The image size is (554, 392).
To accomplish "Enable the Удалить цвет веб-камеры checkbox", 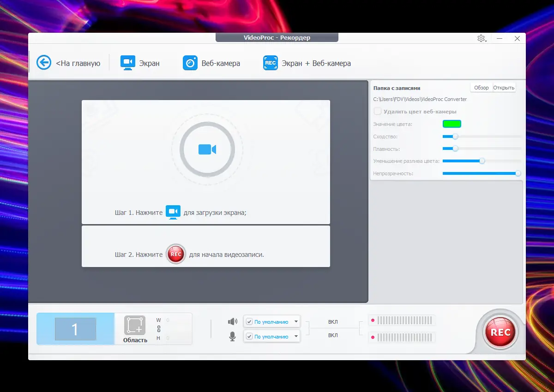I will point(378,111).
